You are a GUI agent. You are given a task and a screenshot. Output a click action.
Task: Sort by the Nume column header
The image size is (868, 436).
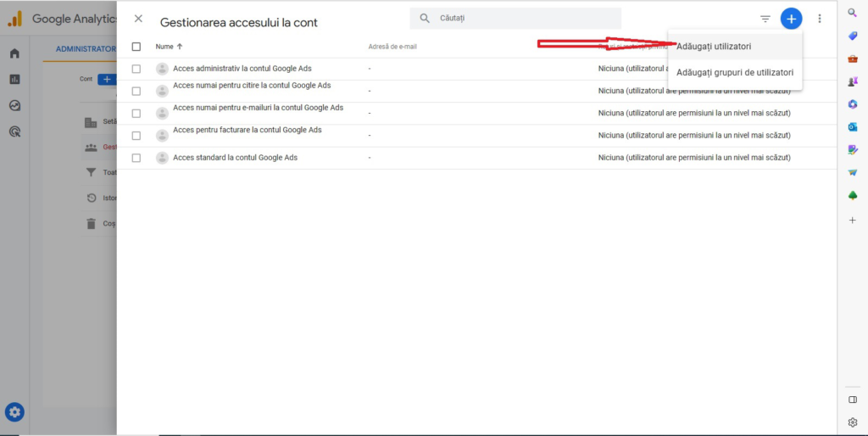pos(164,47)
